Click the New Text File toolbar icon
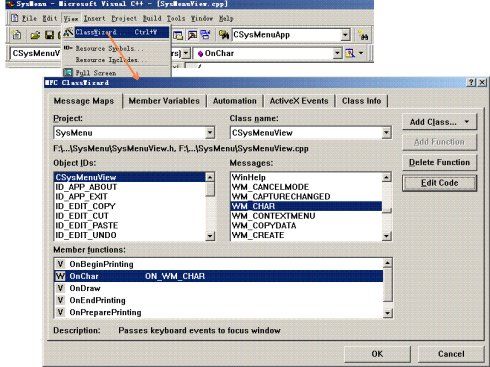The image size is (490, 367). (x=16, y=35)
